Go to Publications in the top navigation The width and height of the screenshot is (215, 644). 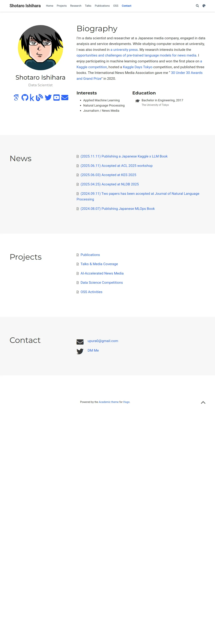(x=102, y=6)
